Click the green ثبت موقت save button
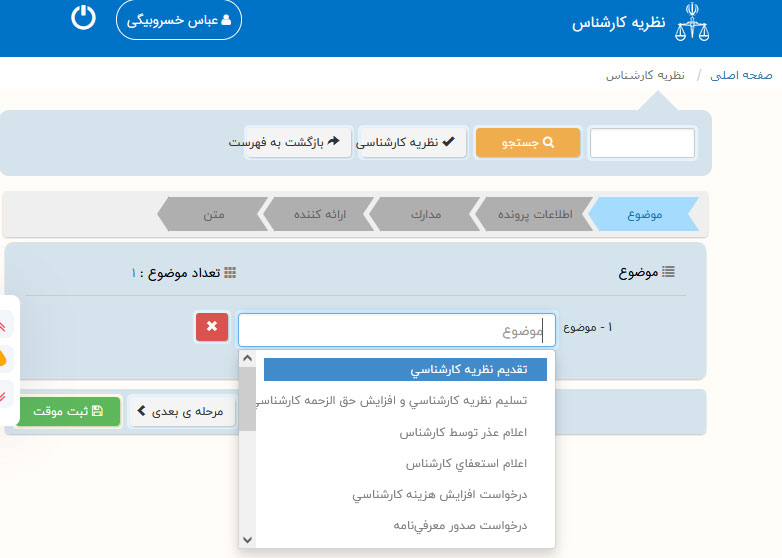The width and height of the screenshot is (782, 558). coord(68,411)
